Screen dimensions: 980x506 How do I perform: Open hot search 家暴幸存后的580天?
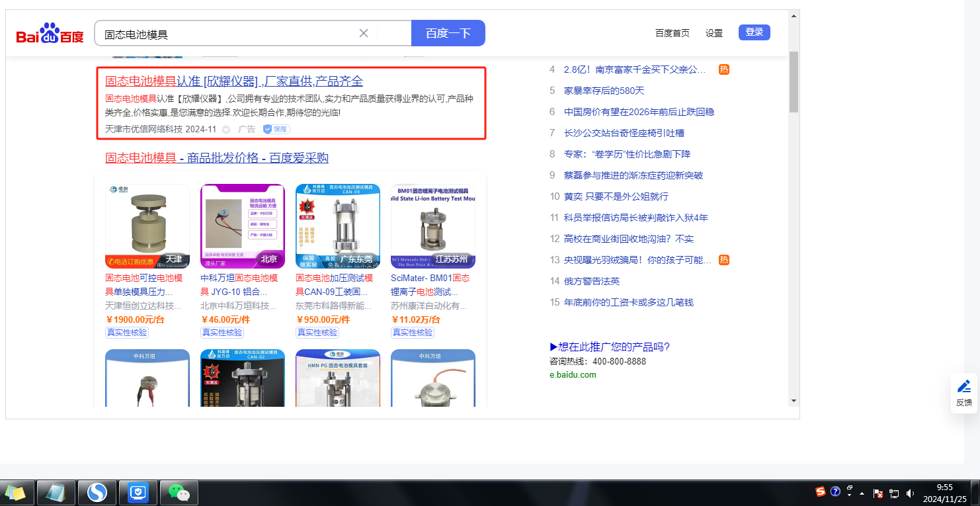pos(604,91)
